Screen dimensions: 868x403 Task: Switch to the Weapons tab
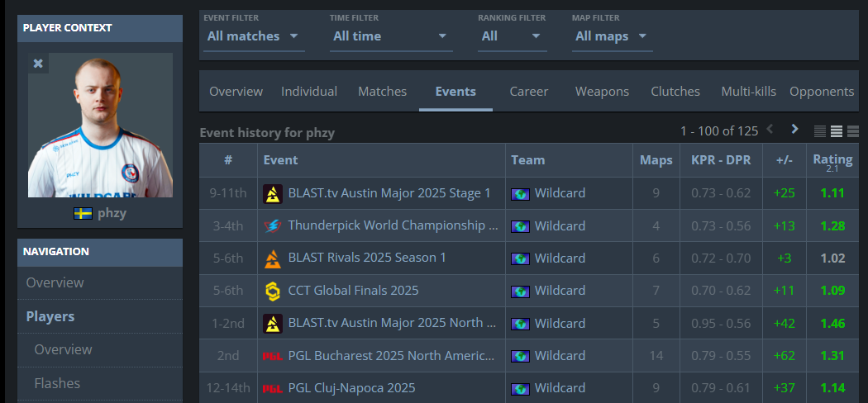602,91
